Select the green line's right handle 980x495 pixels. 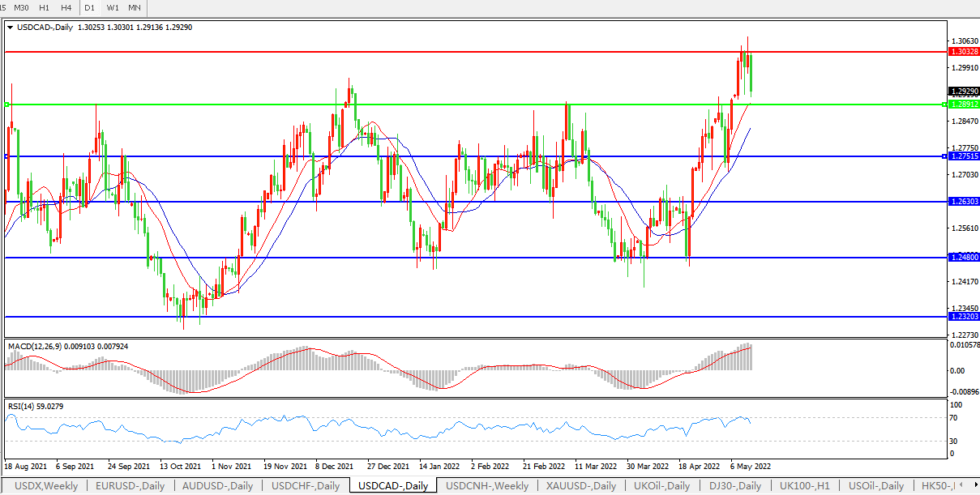coord(943,104)
